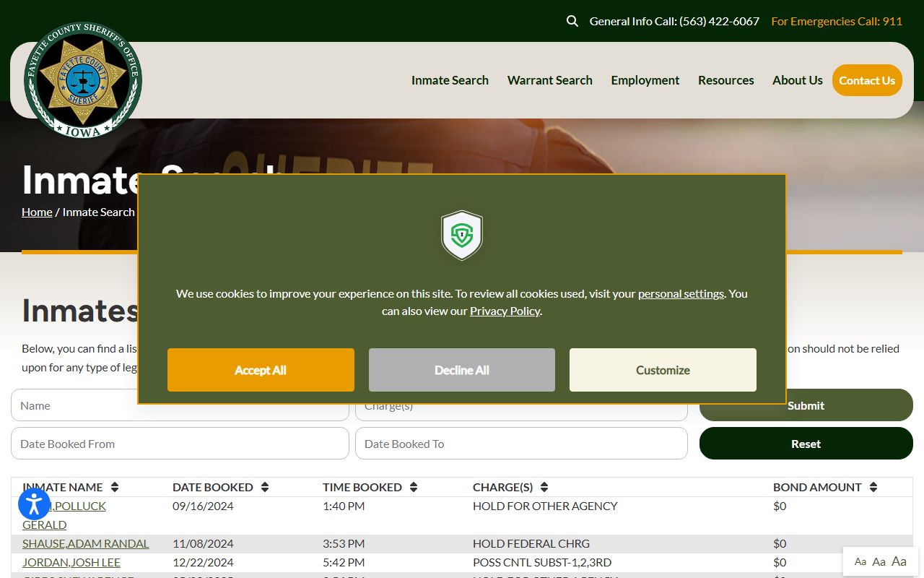Click the cookie shield icon in banner
This screenshot has width=924, height=578.
click(x=462, y=235)
